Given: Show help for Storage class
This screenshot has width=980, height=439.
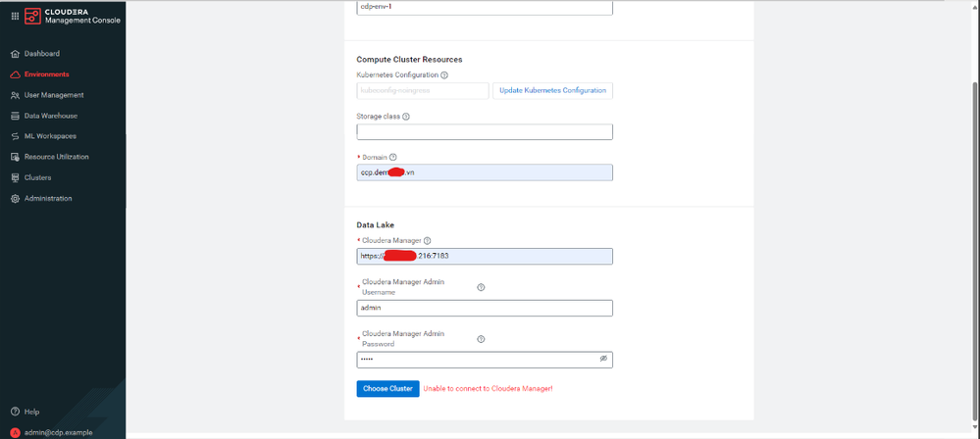Looking at the screenshot, I should pos(405,117).
